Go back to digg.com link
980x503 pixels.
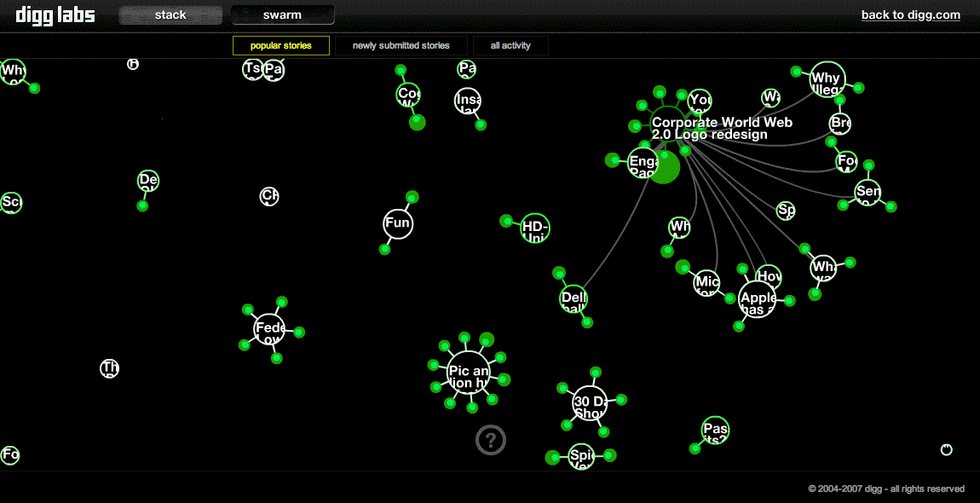[910, 15]
